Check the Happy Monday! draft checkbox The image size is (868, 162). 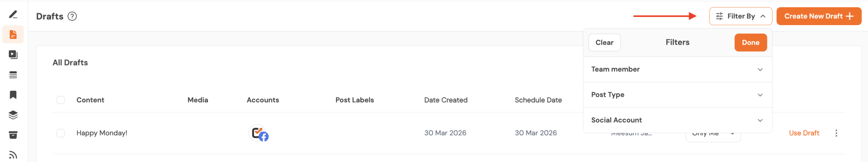61,133
